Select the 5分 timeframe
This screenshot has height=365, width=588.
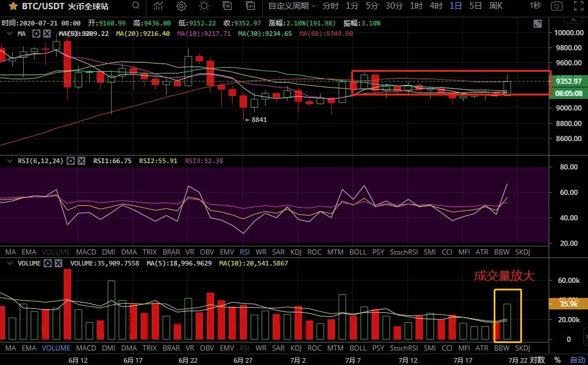tap(372, 6)
